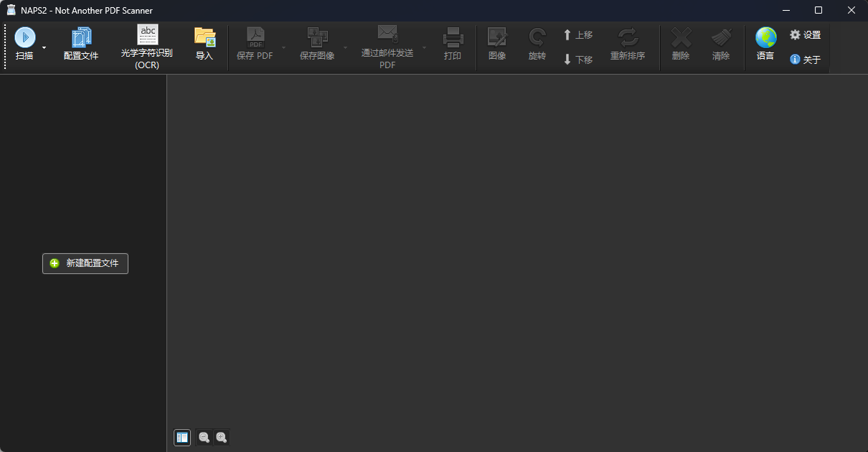Open the 语言 language globe menu

click(x=765, y=44)
